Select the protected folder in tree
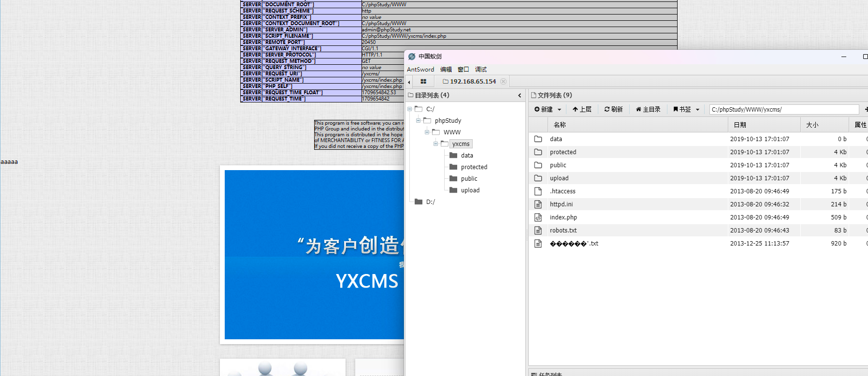 [x=474, y=167]
